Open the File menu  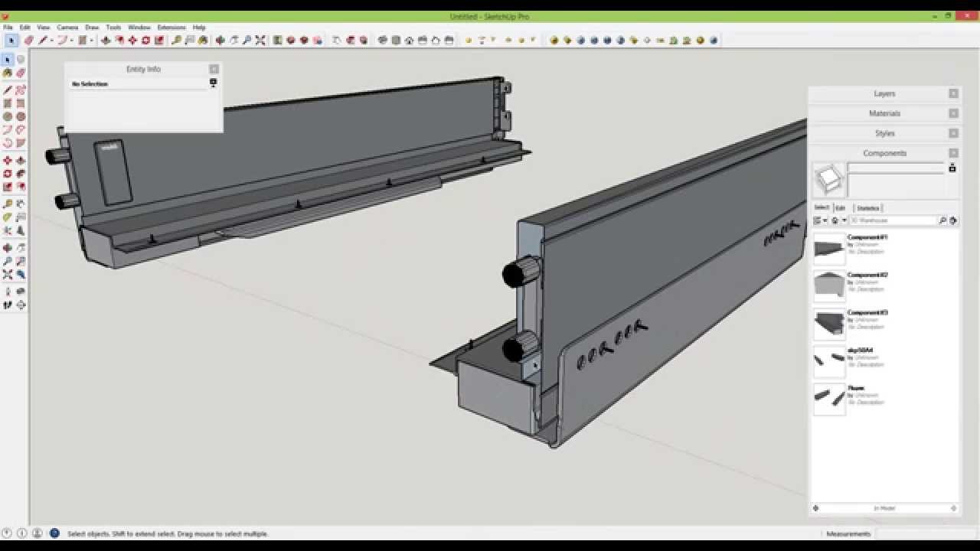tap(8, 28)
